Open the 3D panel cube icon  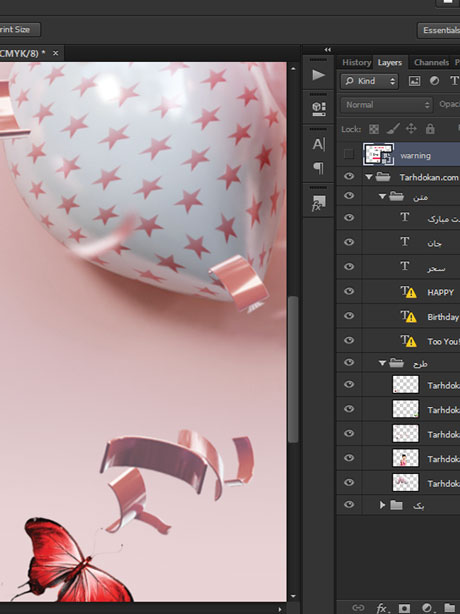click(x=318, y=108)
